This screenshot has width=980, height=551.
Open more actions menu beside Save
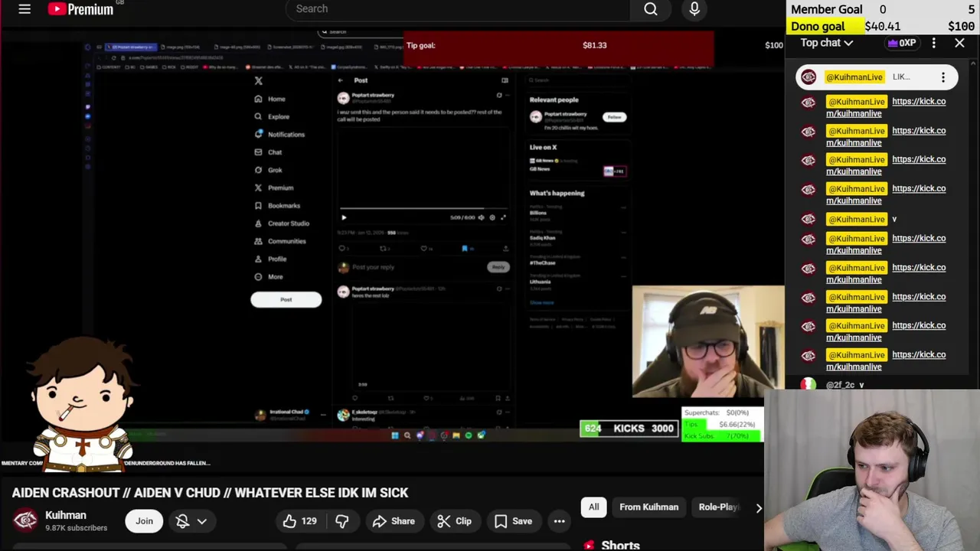(560, 521)
